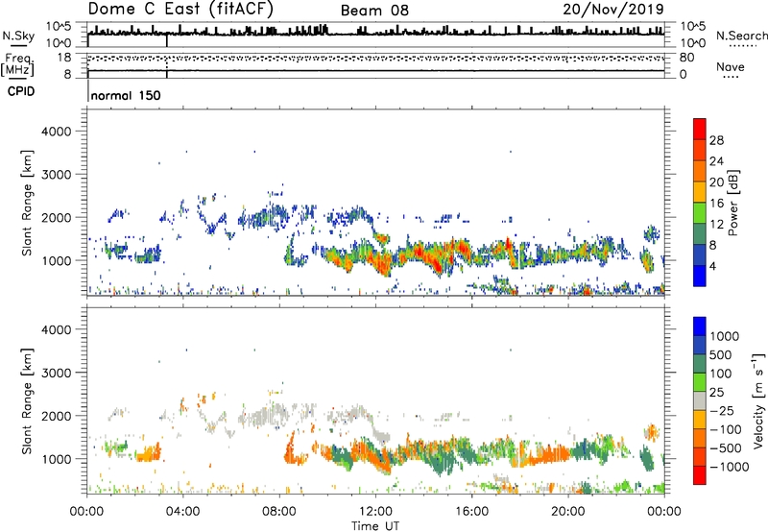Click the "Time UT" axis title
768x532 pixels.
coord(375,526)
